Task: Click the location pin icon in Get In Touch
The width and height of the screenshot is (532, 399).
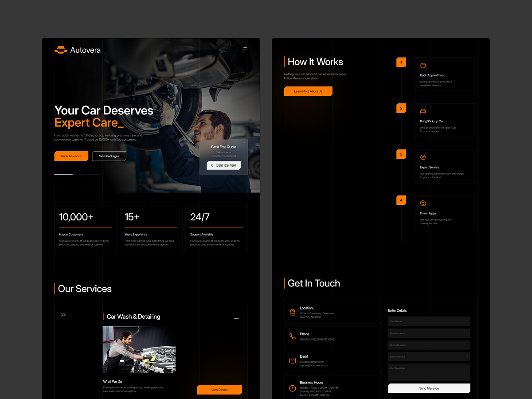Action: pyautogui.click(x=293, y=312)
